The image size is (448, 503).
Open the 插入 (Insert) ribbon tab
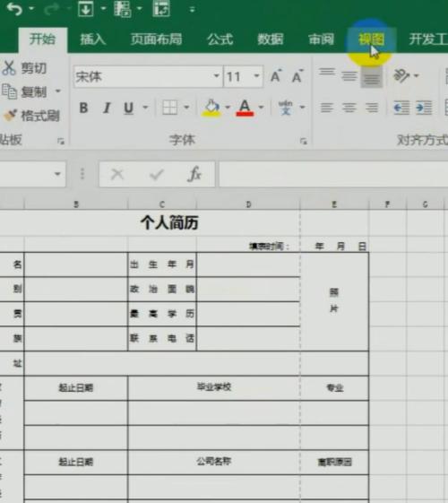[93, 39]
